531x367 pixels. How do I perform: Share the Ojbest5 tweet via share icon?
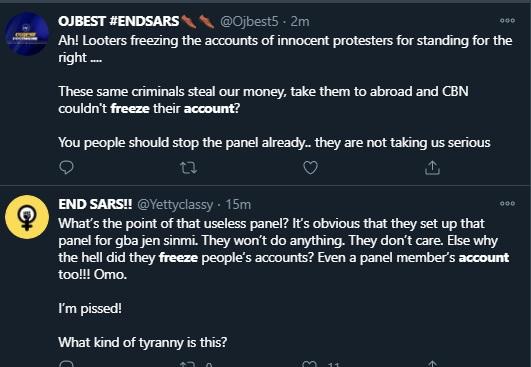coord(432,167)
